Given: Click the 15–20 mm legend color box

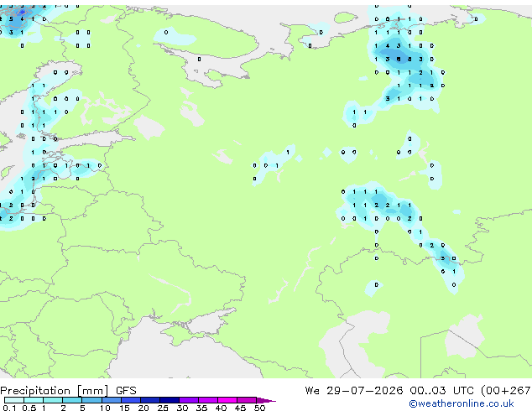Looking at the screenshot, I should point(131,400).
